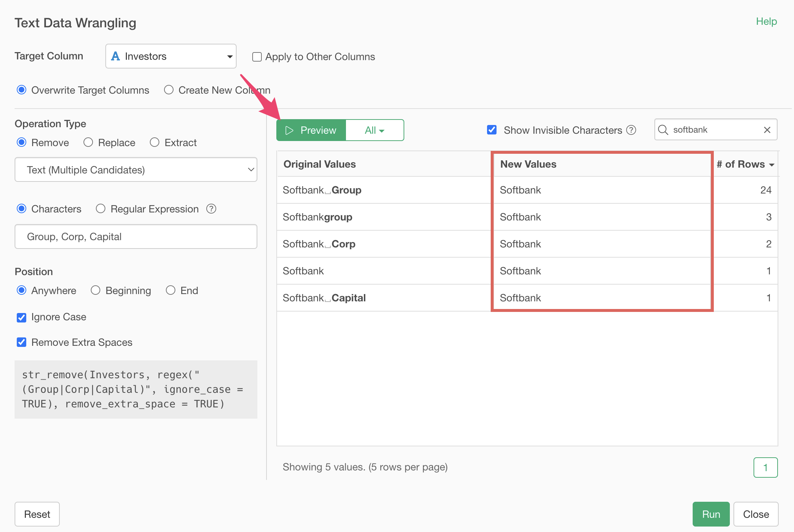
Task: Open Show Invisible Characters help icon
Action: tap(631, 130)
